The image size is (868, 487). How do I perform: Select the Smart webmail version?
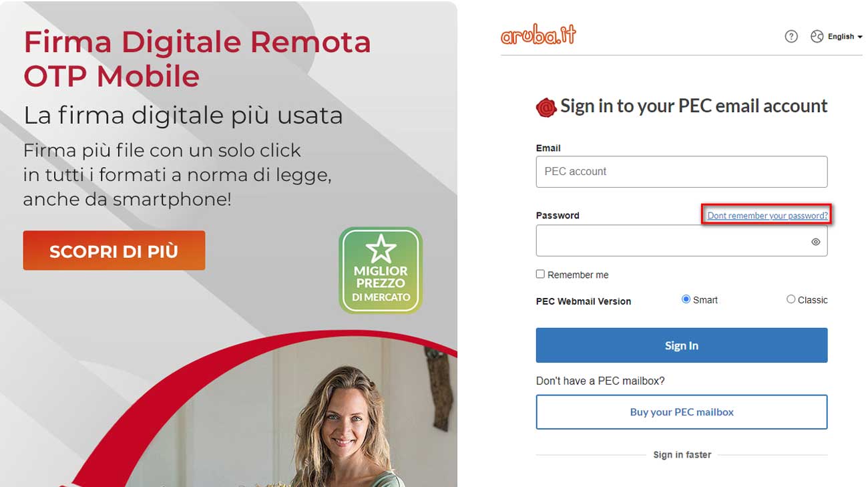pyautogui.click(x=686, y=299)
